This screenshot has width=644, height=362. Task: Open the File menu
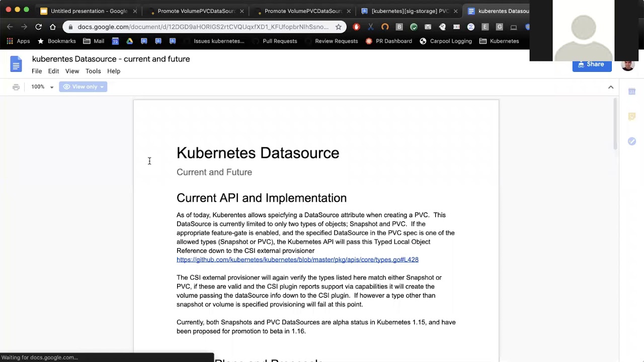point(37,71)
